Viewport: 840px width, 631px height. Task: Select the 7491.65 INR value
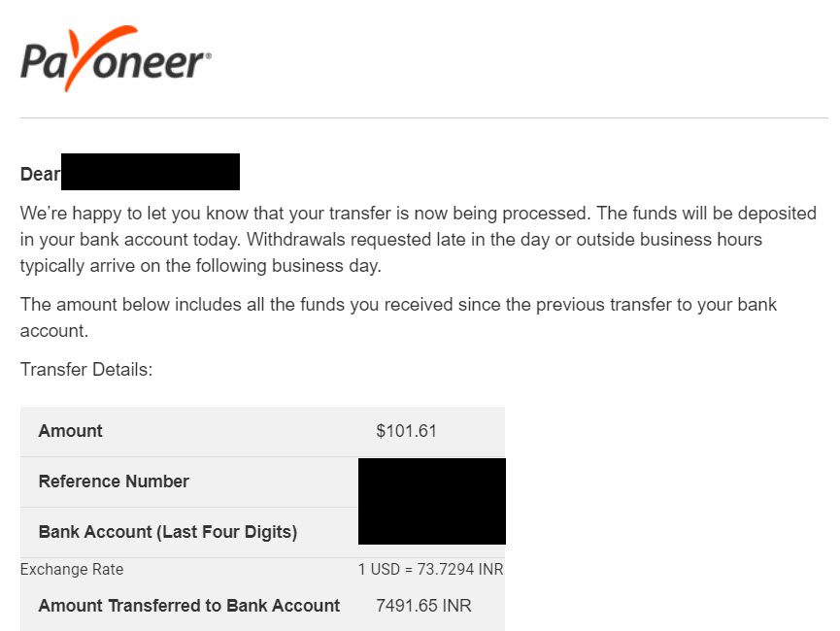tap(423, 606)
